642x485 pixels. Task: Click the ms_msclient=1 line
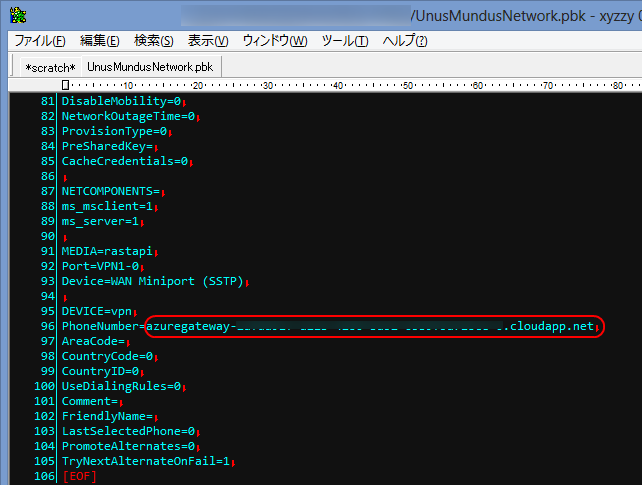click(x=108, y=206)
